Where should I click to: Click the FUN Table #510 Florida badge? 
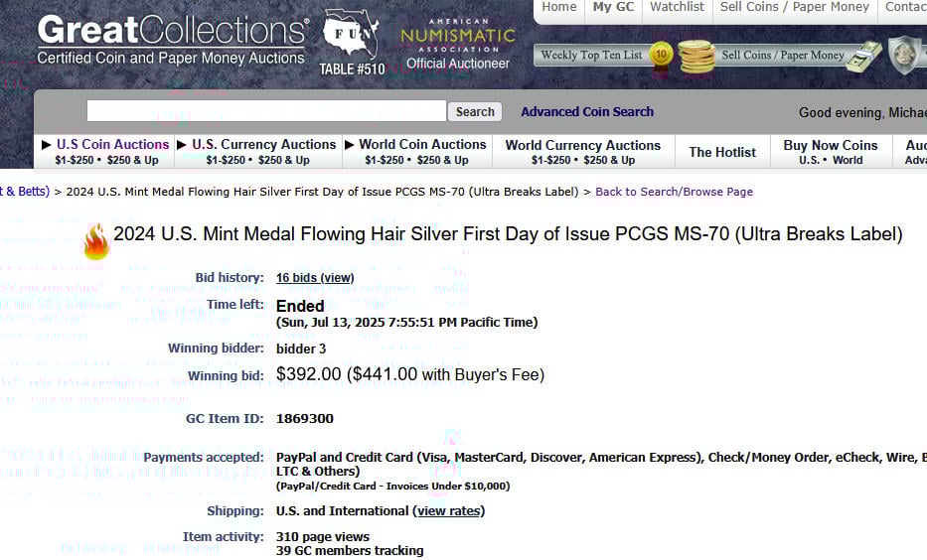click(x=351, y=43)
